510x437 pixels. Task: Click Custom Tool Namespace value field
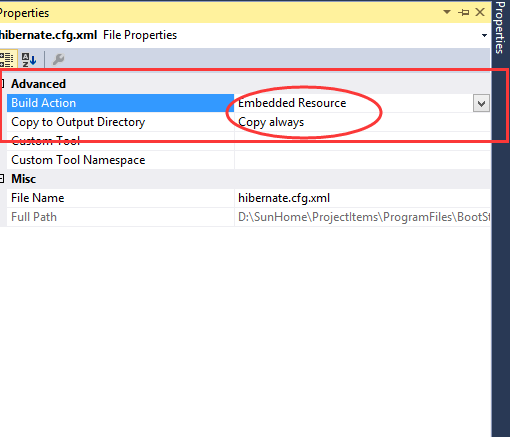tap(362, 160)
